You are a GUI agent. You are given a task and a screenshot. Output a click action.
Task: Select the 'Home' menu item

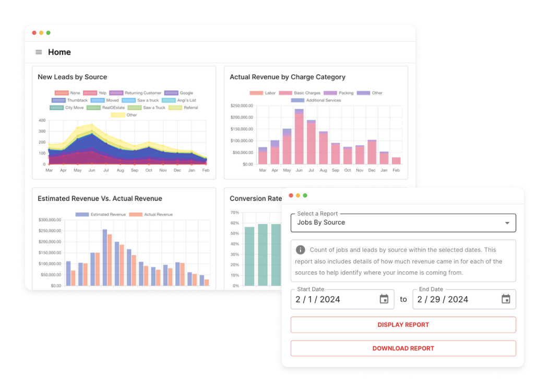point(59,52)
